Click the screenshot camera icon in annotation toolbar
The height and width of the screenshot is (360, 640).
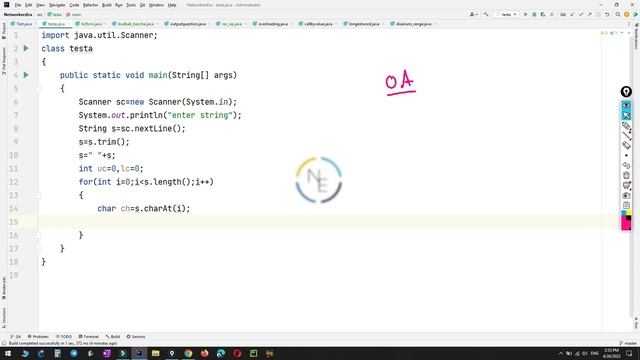click(x=626, y=195)
